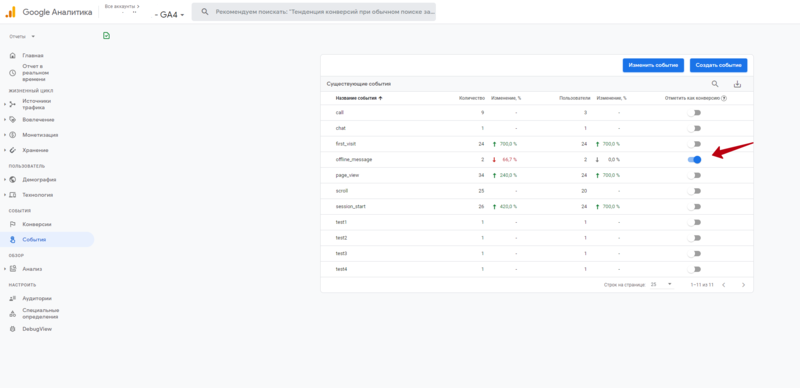Expand Технология section arrow

point(5,195)
